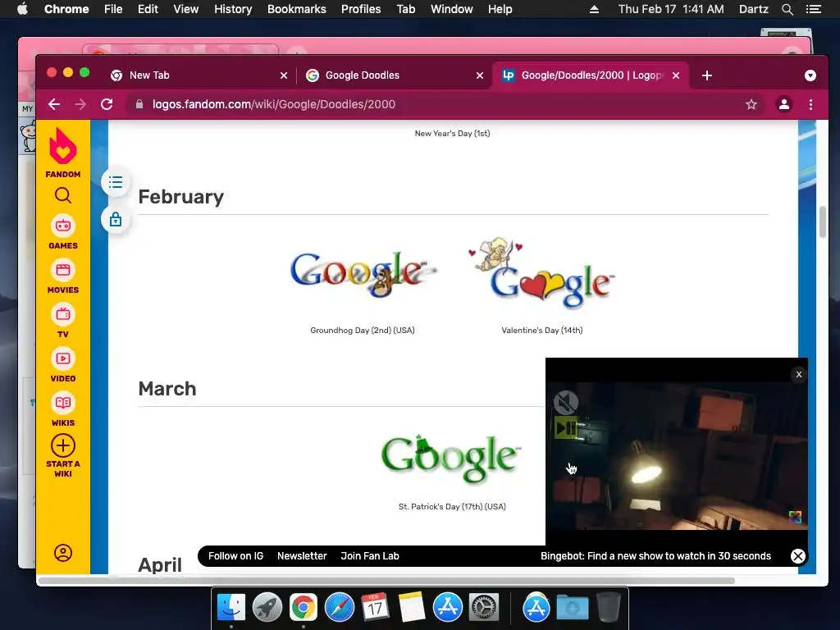This screenshot has width=840, height=630.
Task: Open Launchpad from the Dock
Action: click(x=267, y=608)
